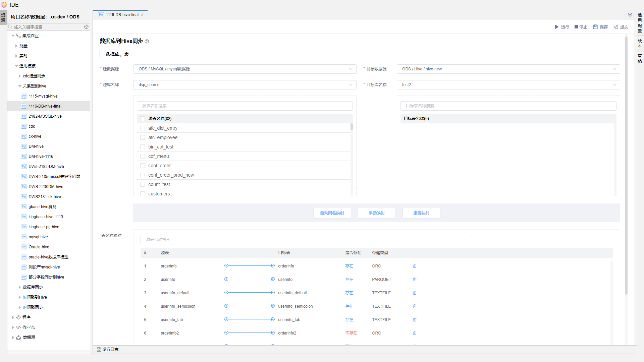Click the Submit (提交) paper-plane icon
This screenshot has height=362, width=644.
616,27
